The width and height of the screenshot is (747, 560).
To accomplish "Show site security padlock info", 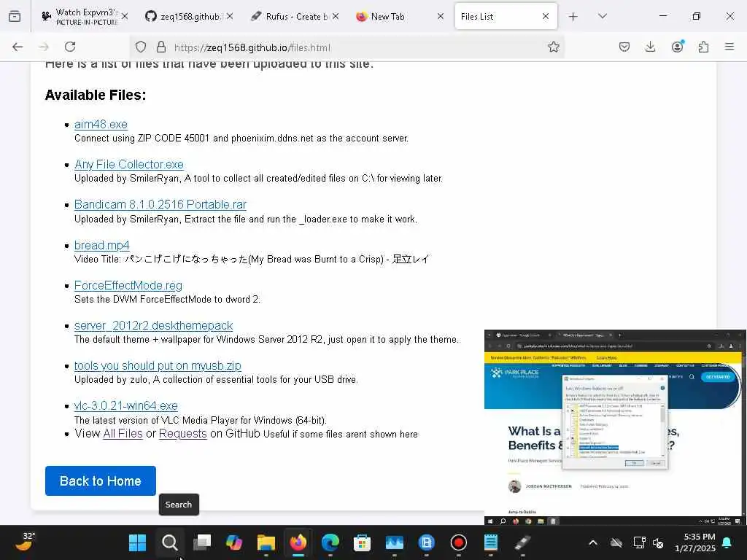I will 161,47.
